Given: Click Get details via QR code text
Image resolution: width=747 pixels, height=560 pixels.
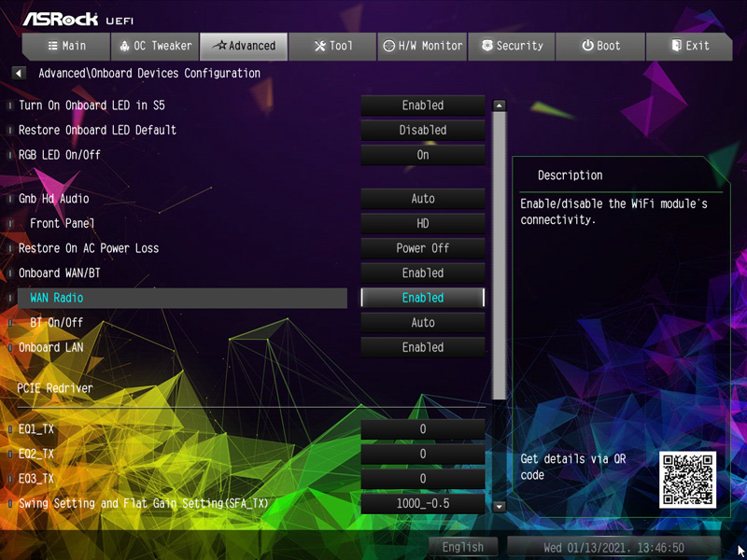Looking at the screenshot, I should [x=573, y=468].
